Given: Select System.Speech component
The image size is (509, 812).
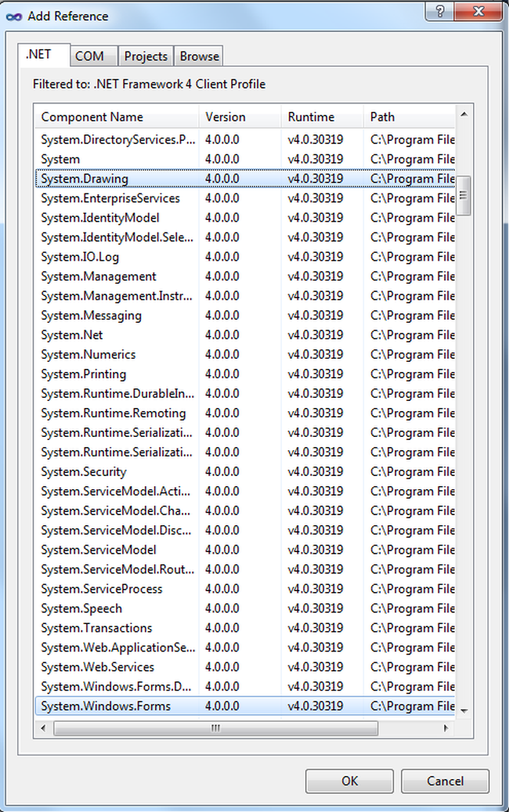Looking at the screenshot, I should [x=245, y=608].
